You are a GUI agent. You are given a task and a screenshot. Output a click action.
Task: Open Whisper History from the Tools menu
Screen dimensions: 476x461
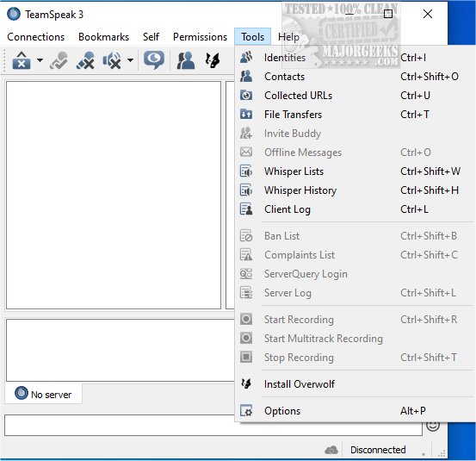[x=355, y=190]
